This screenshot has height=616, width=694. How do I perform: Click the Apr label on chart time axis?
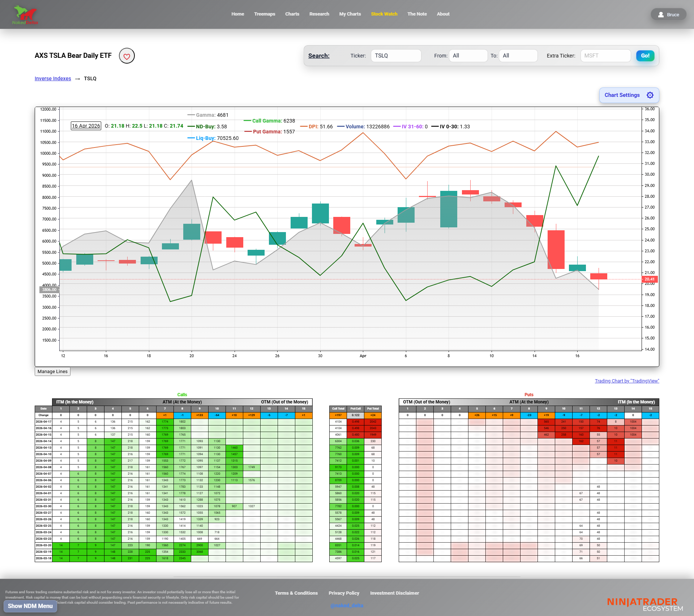pyautogui.click(x=363, y=356)
